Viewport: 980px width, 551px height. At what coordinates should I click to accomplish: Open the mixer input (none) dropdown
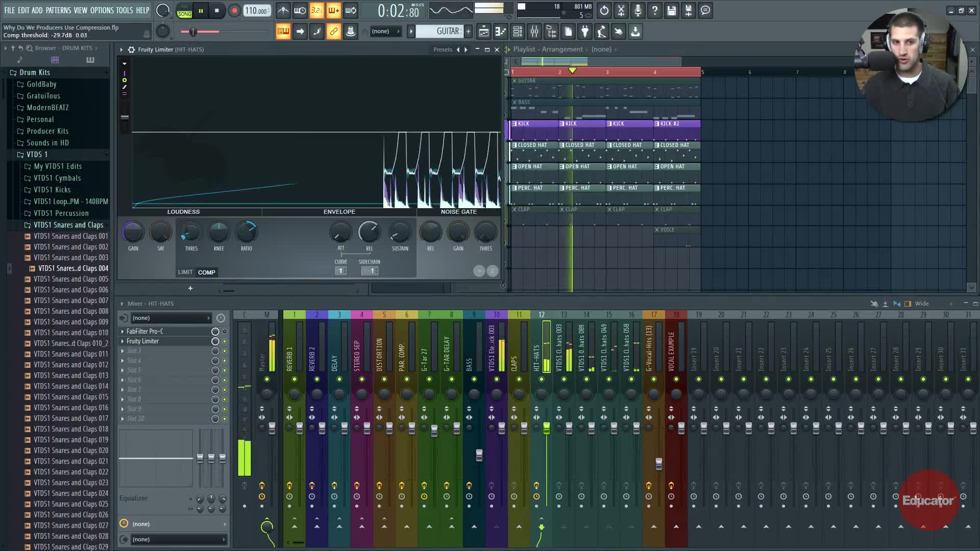tap(171, 318)
